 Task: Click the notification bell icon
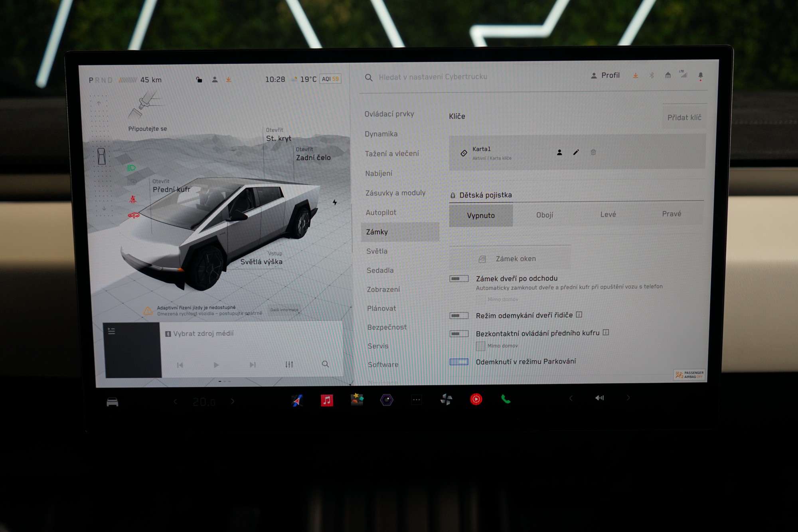tap(701, 75)
